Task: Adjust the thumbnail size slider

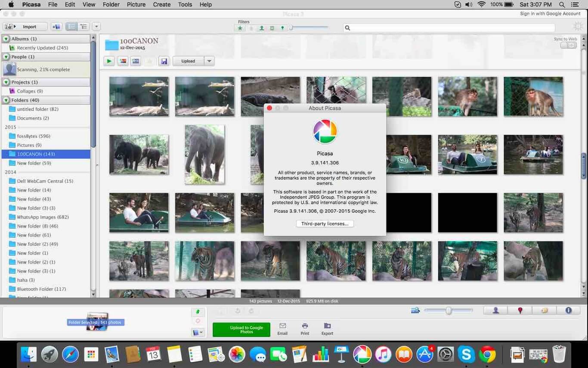Action: click(448, 310)
